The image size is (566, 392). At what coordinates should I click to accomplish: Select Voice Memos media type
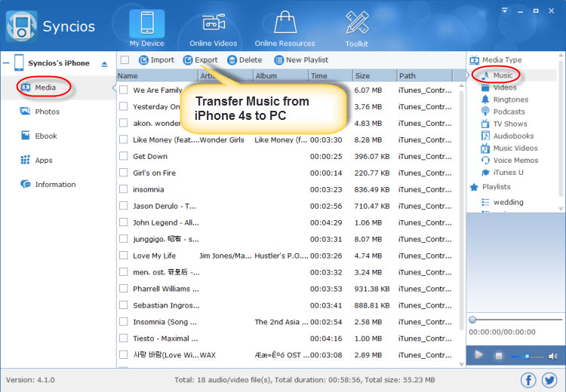coord(509,160)
